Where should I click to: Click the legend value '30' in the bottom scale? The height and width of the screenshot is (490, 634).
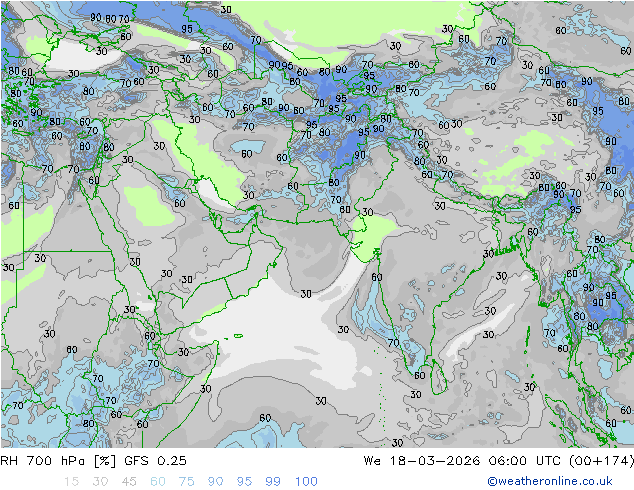[x=100, y=482]
